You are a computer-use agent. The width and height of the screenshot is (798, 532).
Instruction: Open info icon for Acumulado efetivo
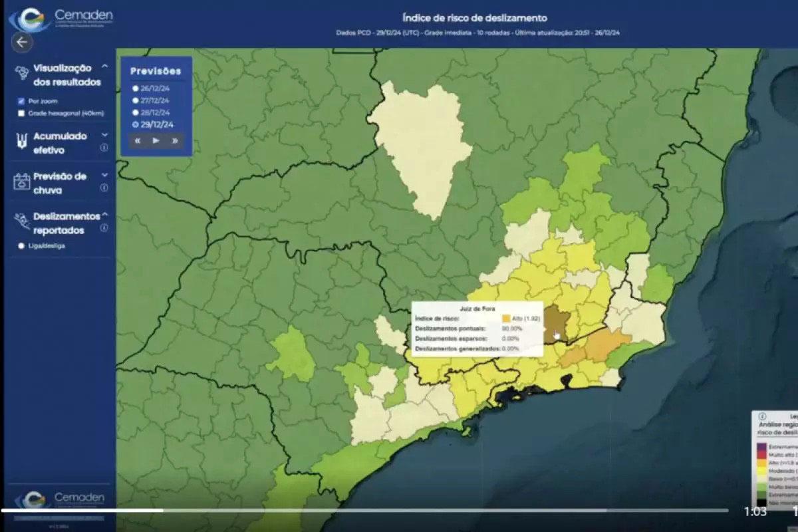coord(104,148)
